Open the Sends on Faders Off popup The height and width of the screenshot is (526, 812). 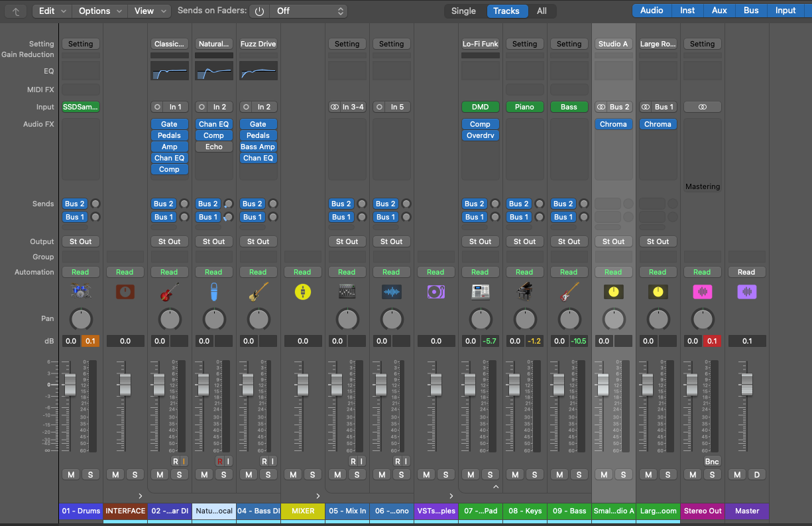(308, 11)
